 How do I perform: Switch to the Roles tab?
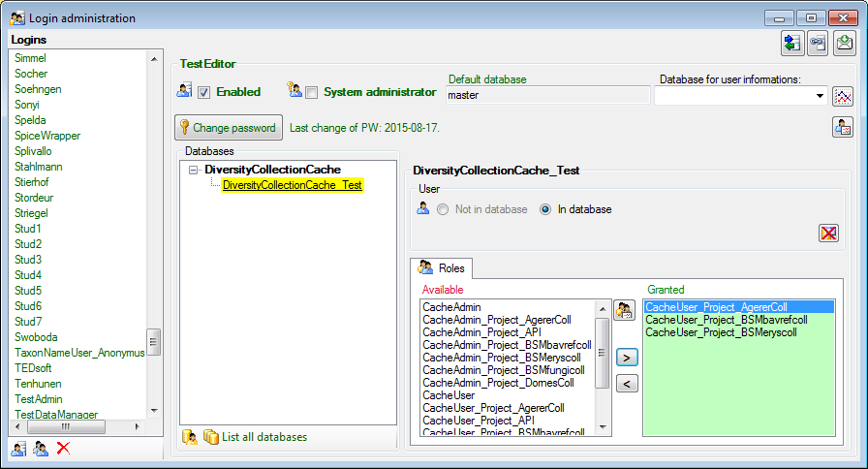pos(442,268)
